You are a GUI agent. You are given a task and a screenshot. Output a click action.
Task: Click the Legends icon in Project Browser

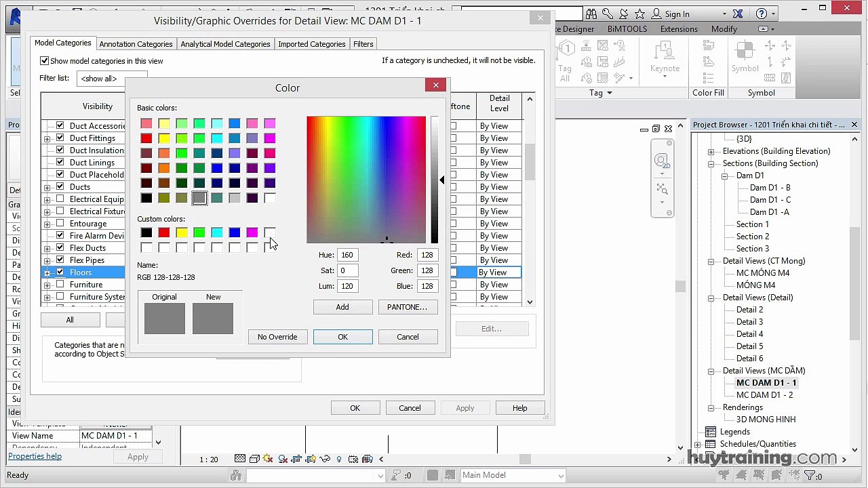click(x=711, y=432)
